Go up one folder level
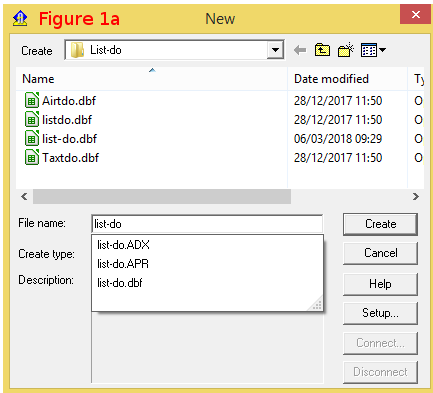 tap(322, 50)
